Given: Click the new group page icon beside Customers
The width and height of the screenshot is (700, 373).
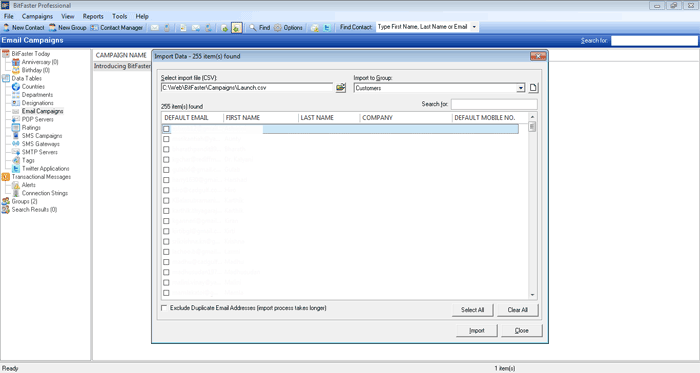Looking at the screenshot, I should [x=533, y=88].
